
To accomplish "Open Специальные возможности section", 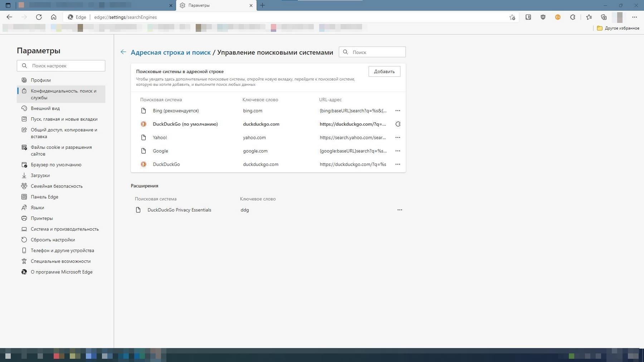I will tap(61, 261).
